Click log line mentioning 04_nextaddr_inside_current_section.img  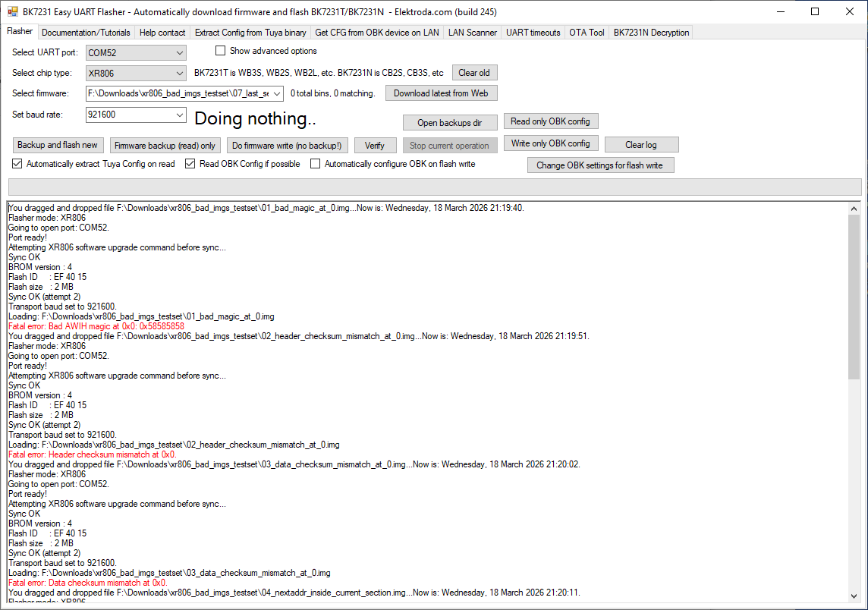tap(294, 593)
